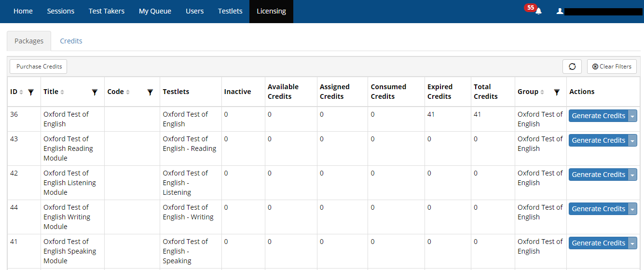Open the ID column filter icon

click(31, 92)
